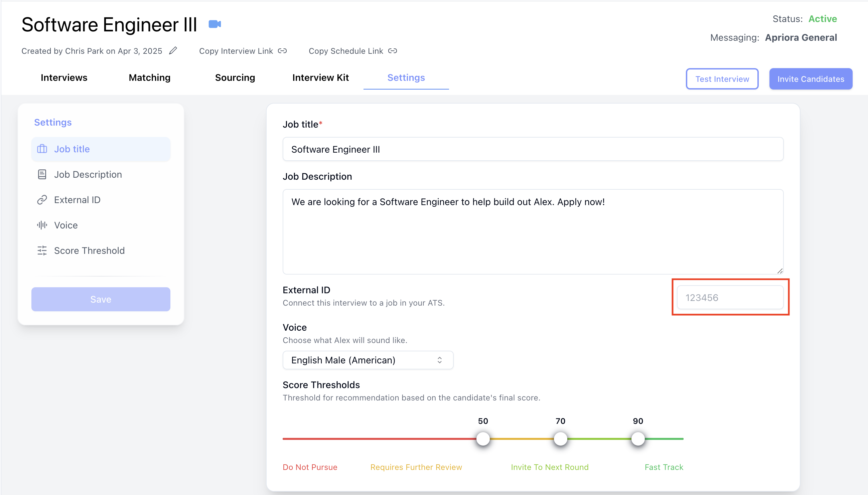This screenshot has width=868, height=495.
Task: Click the Apriora General messaging label
Action: [801, 37]
